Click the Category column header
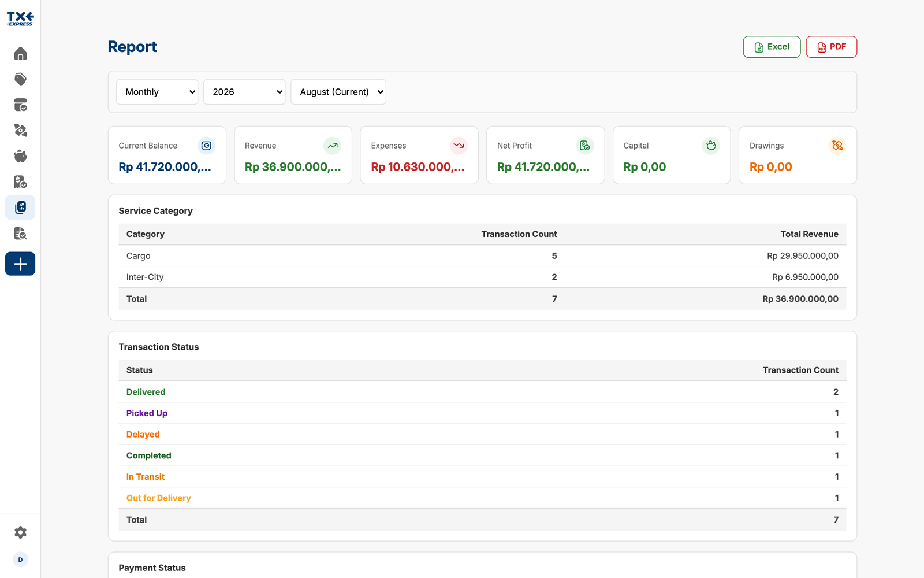The width and height of the screenshot is (924, 578). coord(146,234)
